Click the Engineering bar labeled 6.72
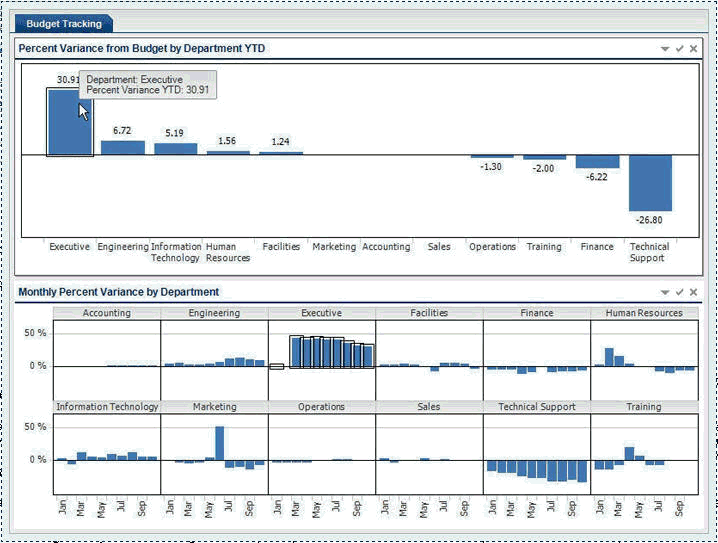 coord(122,148)
